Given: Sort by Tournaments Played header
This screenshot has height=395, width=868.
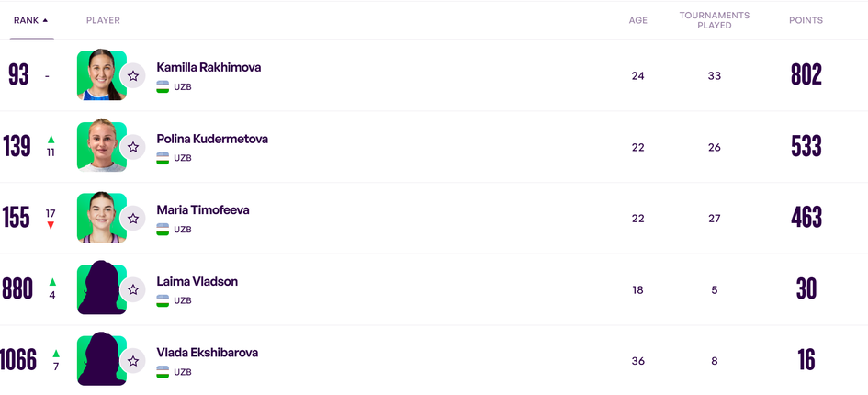Looking at the screenshot, I should click(x=714, y=20).
